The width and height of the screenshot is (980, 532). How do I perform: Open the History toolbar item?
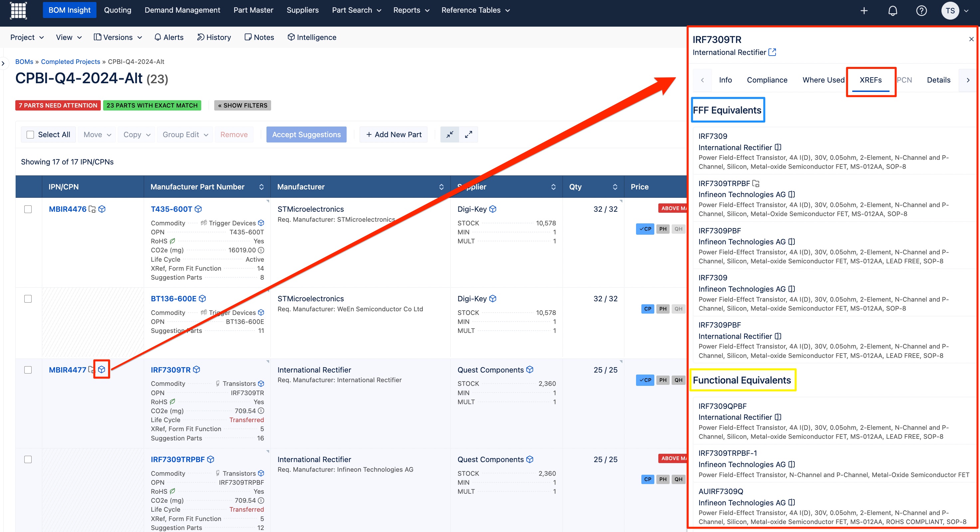click(x=214, y=37)
